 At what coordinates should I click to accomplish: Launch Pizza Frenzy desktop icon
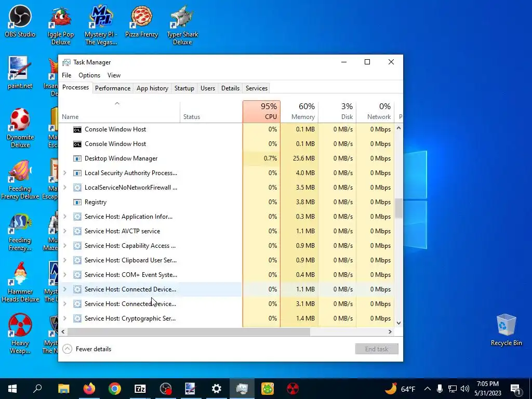[x=141, y=21]
